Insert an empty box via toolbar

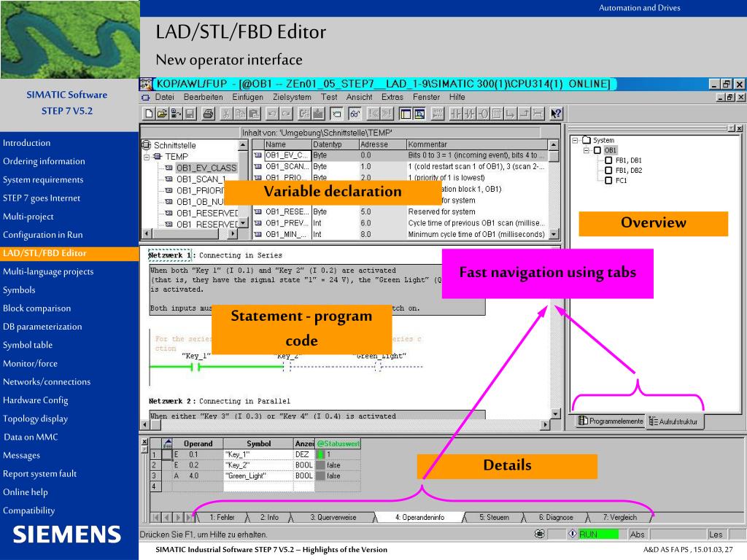coord(498,114)
